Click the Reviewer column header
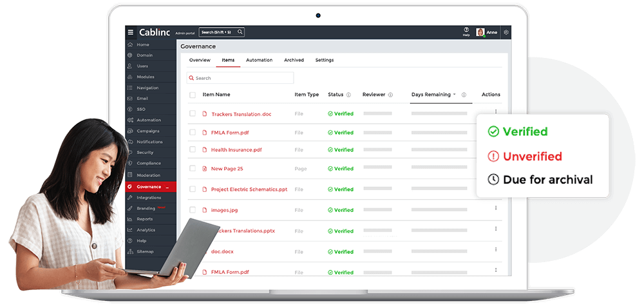The image size is (644, 306). [x=374, y=95]
